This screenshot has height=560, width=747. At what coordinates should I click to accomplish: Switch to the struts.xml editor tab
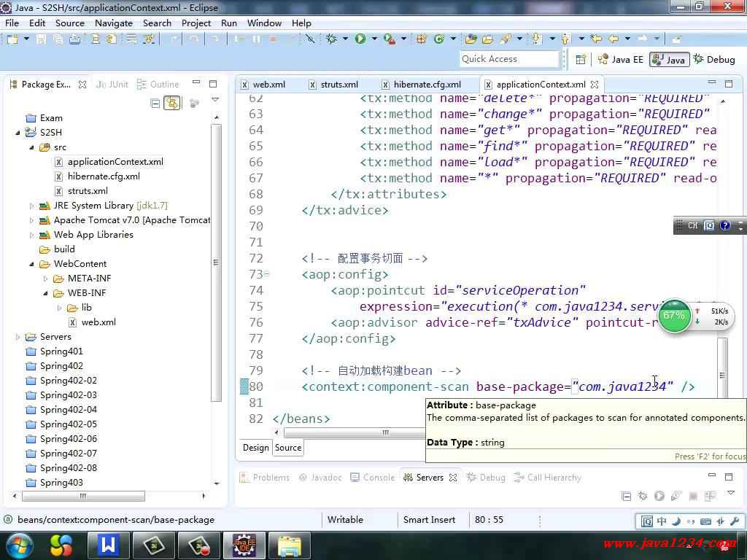[x=333, y=85]
